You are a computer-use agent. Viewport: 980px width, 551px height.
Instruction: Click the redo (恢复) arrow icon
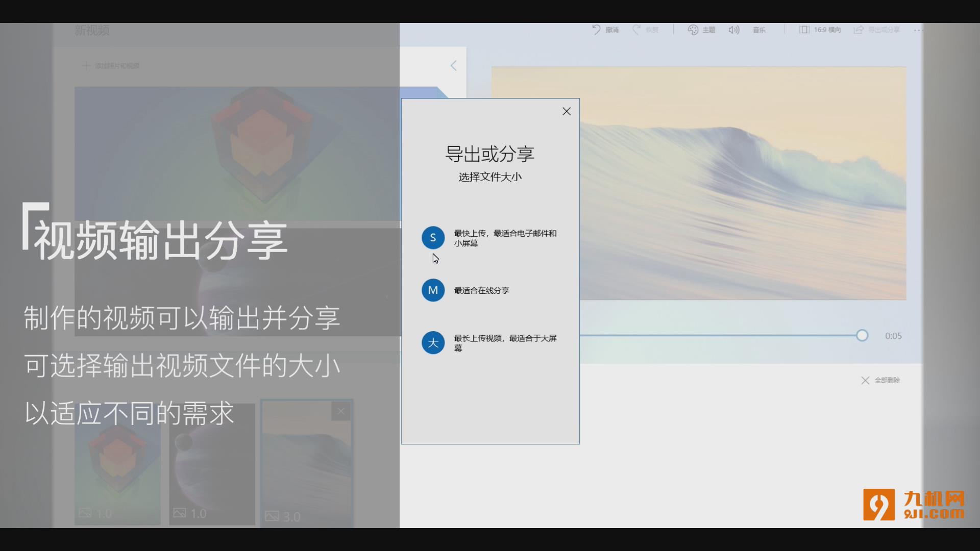[x=636, y=30]
